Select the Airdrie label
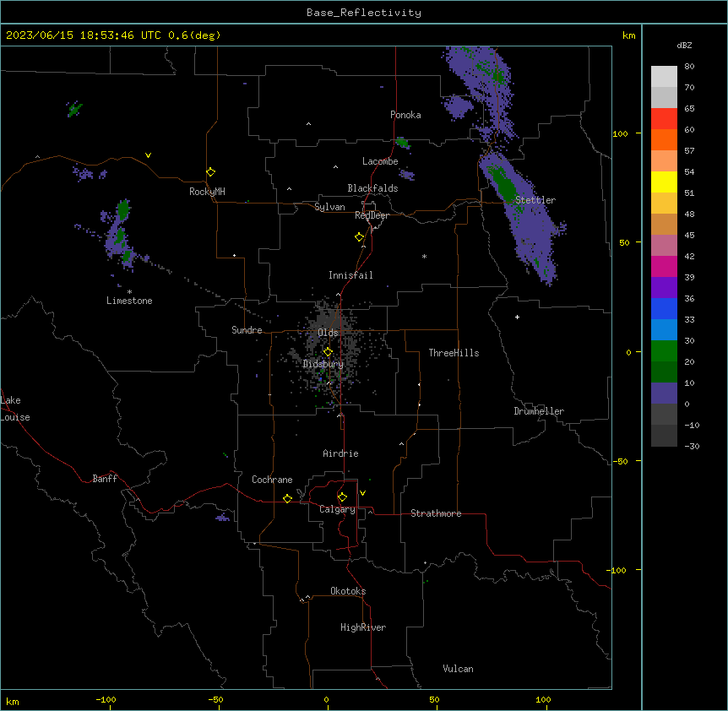Viewport: 728px width, 711px height. pyautogui.click(x=340, y=453)
